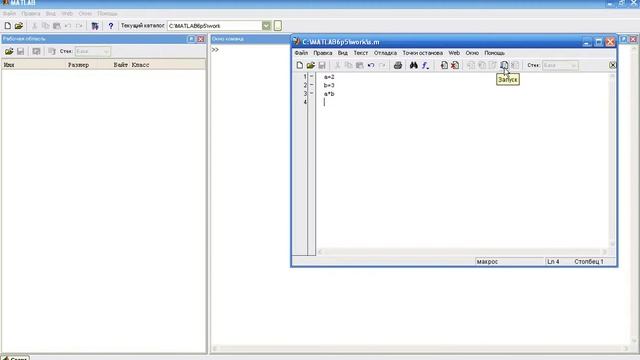Screen dimensions: 640x360
Task: Save file icon in editor toolbar
Action: [x=322, y=65]
